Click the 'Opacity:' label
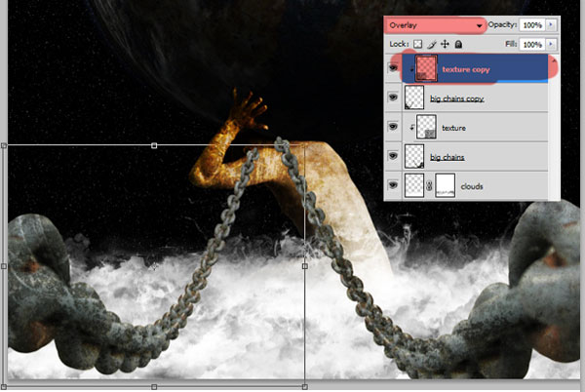 (x=502, y=24)
